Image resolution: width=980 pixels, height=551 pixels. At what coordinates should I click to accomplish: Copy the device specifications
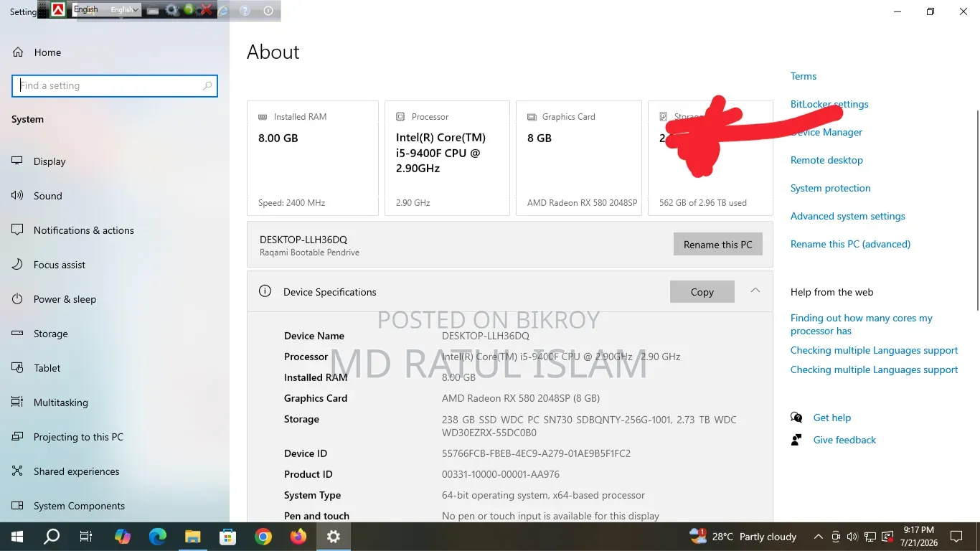(x=702, y=292)
